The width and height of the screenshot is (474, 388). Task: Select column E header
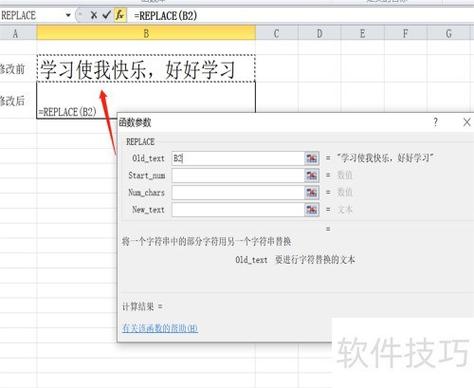(x=362, y=34)
